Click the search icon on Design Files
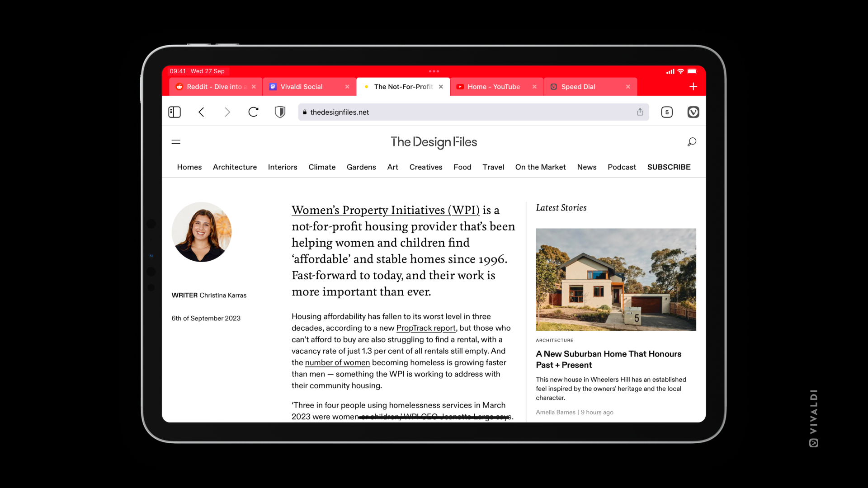The image size is (868, 488). point(692,142)
